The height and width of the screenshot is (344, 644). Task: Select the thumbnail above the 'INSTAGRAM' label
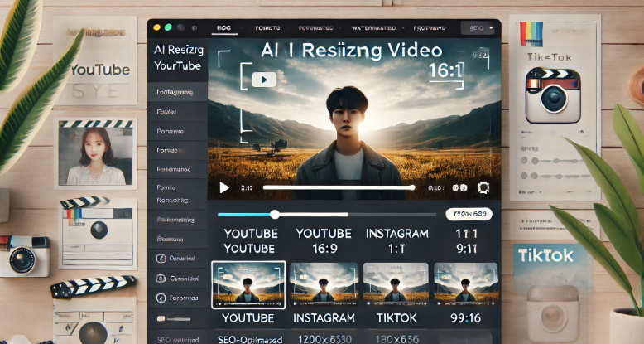tap(324, 284)
